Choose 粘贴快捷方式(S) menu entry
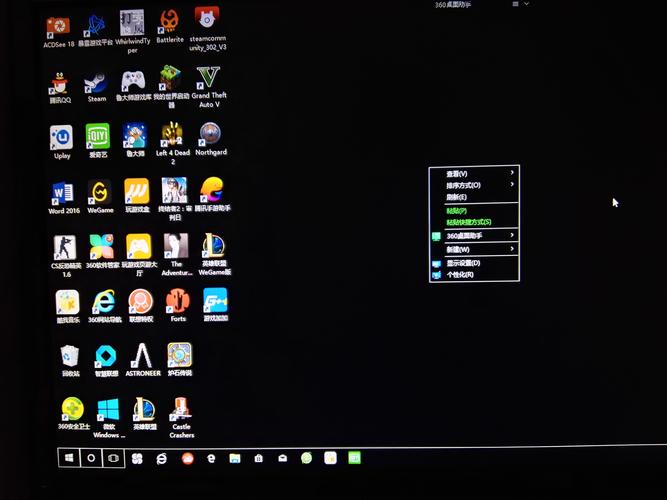Viewport: 667px width, 500px height. (x=474, y=222)
